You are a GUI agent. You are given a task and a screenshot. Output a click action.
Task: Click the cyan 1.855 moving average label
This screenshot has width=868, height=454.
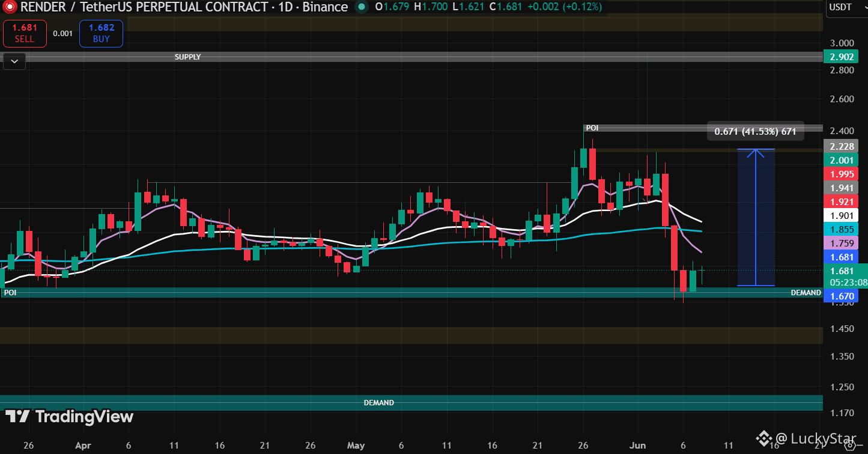pos(841,229)
